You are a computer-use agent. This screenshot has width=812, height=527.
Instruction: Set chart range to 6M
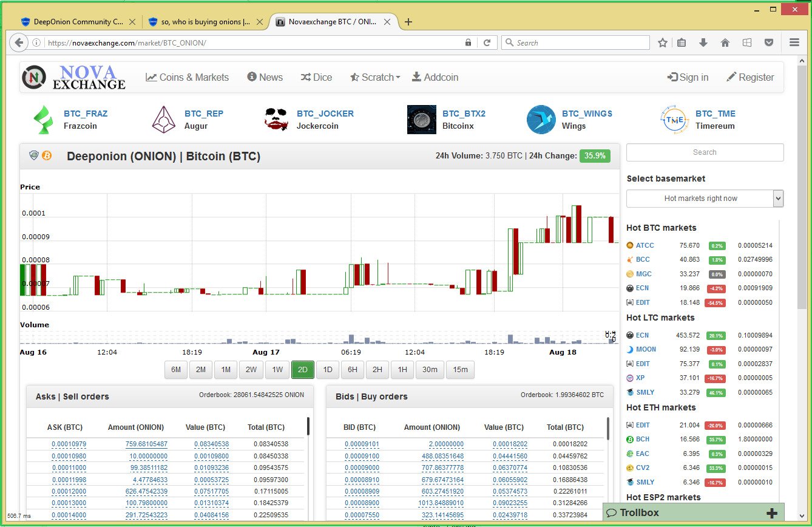tap(176, 370)
